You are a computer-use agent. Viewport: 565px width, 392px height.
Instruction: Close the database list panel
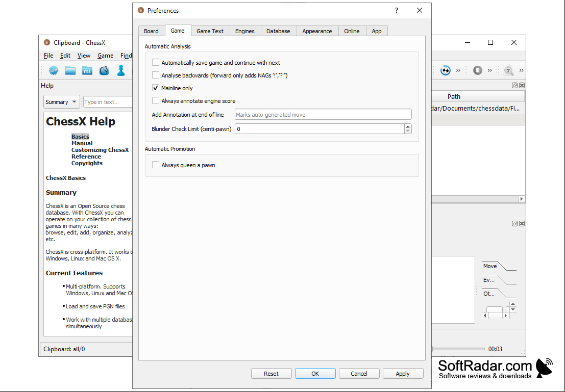click(522, 85)
